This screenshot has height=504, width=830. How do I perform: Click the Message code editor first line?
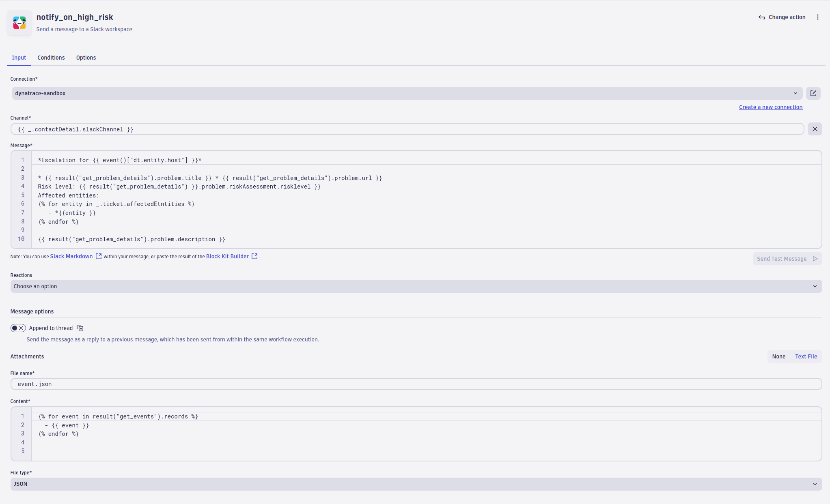[426, 160]
